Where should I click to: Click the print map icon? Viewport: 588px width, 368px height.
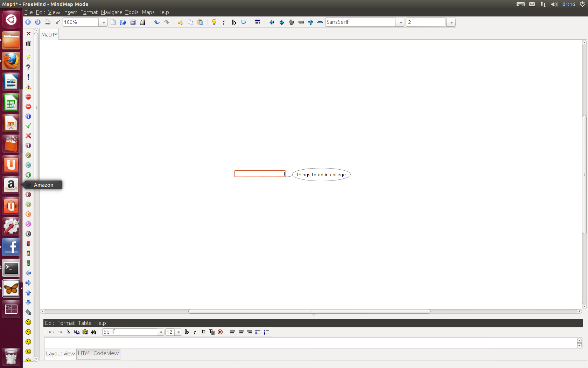(x=48, y=22)
